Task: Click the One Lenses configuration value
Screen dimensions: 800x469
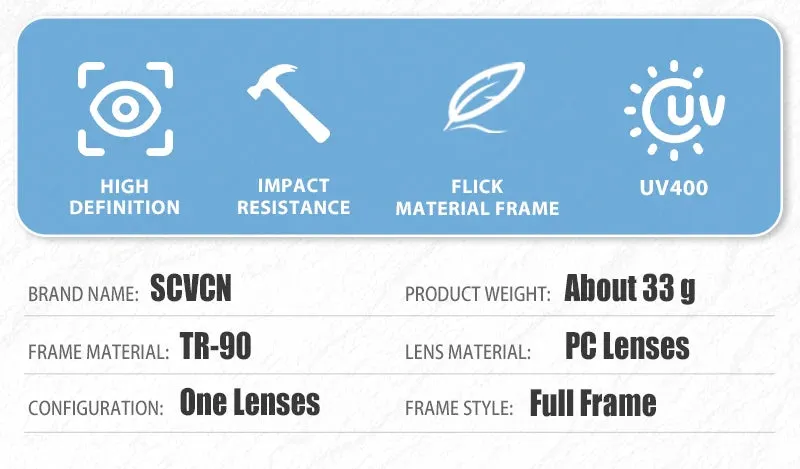Action: click(250, 402)
